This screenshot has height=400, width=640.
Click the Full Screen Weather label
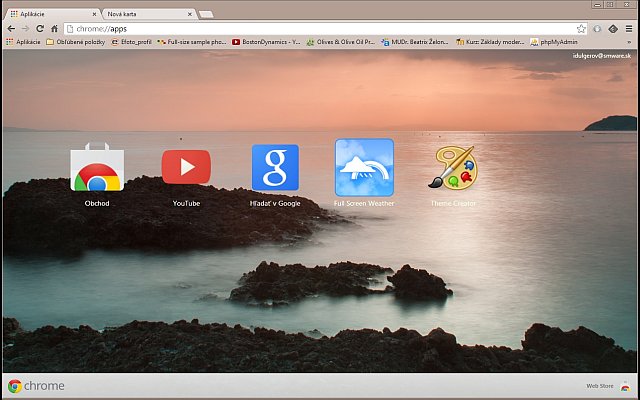click(x=364, y=203)
